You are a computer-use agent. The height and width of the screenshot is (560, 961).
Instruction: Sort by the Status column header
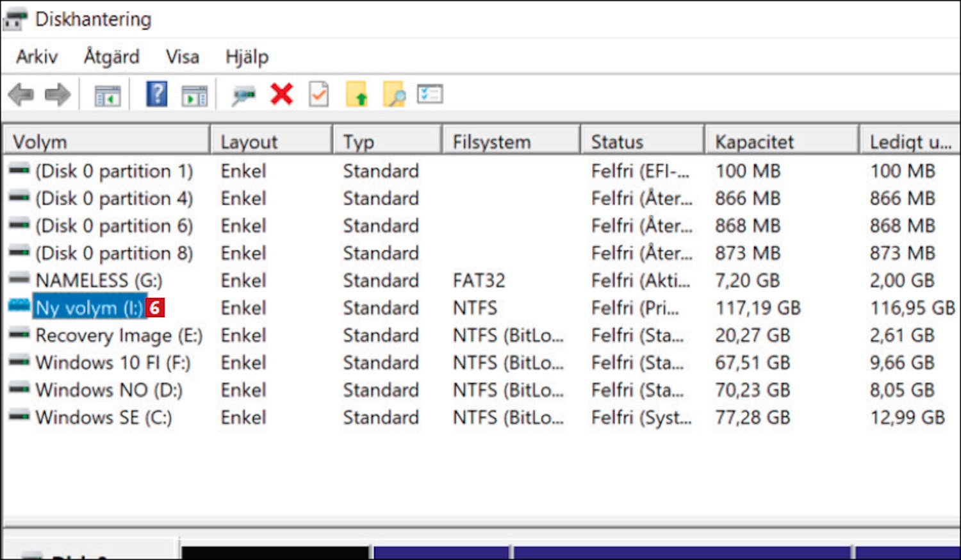coord(643,141)
